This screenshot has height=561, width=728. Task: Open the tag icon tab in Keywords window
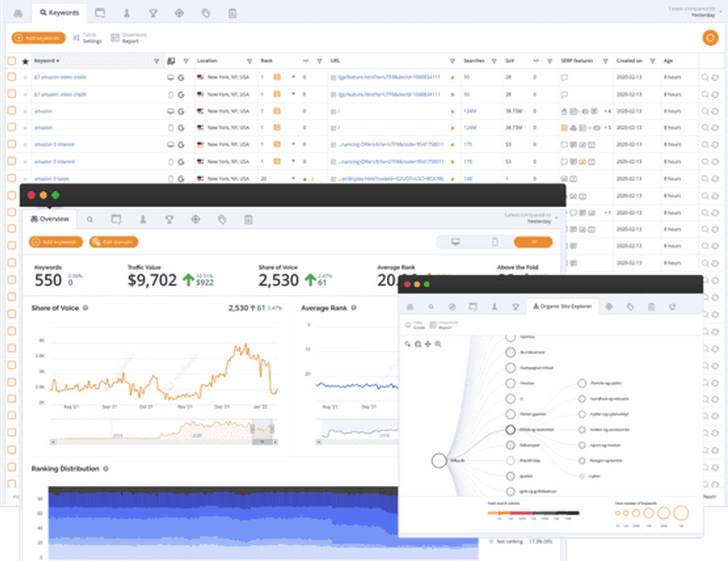(205, 13)
